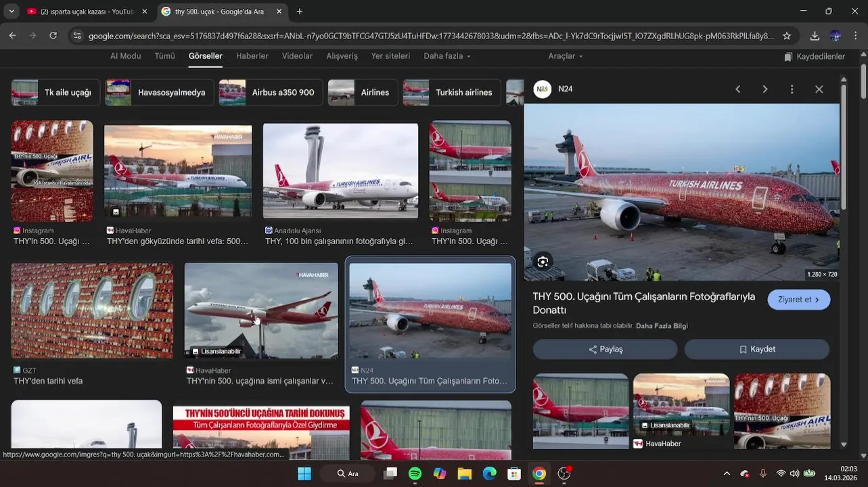Reload the page with refresh icon
This screenshot has height=487, width=868.
click(x=53, y=36)
